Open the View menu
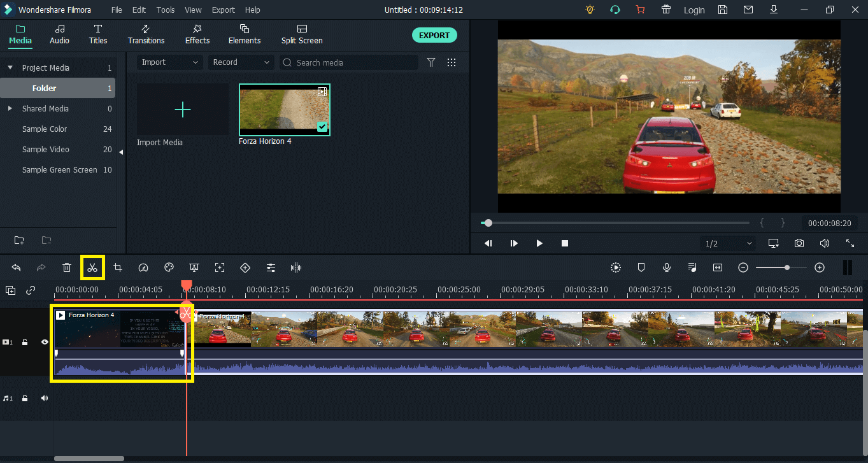Image resolution: width=868 pixels, height=463 pixels. [x=193, y=10]
